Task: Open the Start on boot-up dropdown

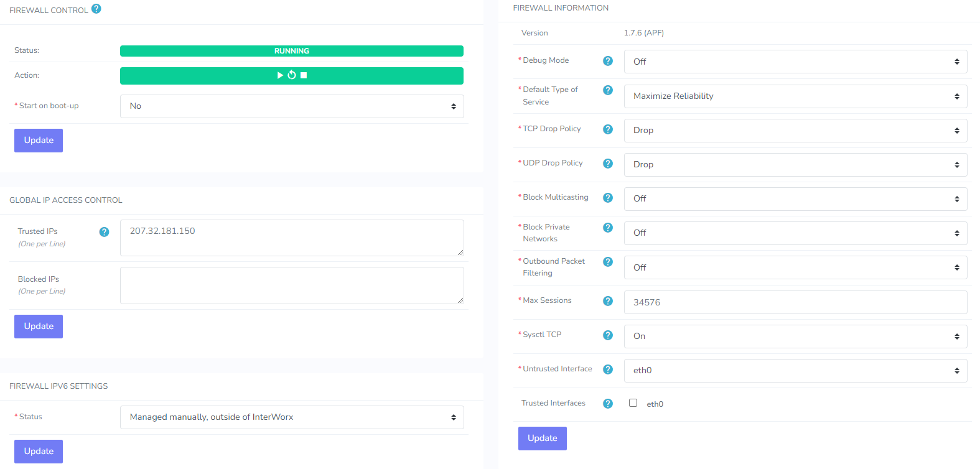Action: click(291, 106)
